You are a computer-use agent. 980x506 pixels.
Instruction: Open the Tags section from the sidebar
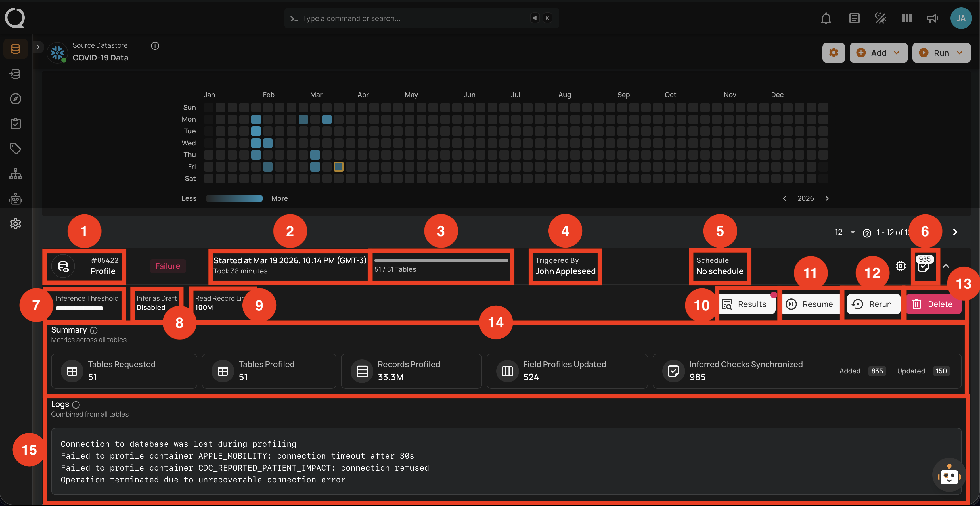15,149
